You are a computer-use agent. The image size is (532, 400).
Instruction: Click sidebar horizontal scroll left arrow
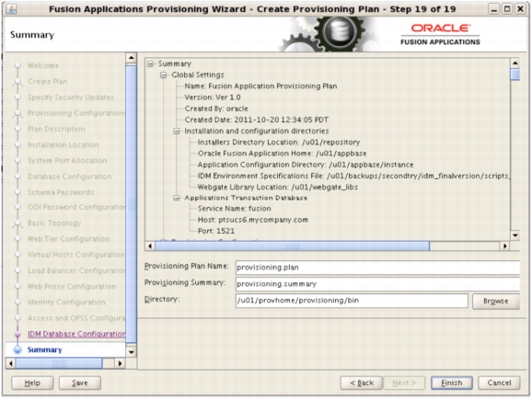coord(10,363)
